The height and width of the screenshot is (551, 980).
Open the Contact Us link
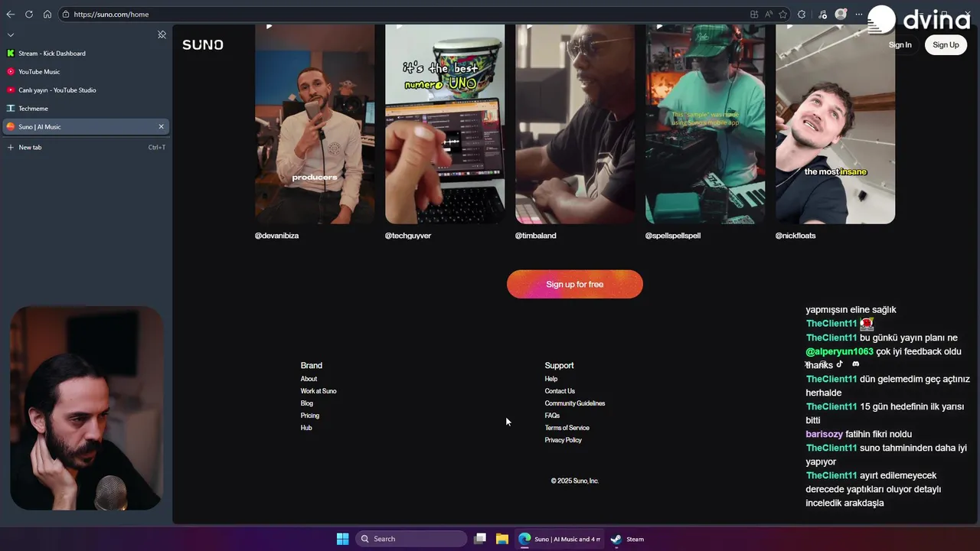(x=560, y=391)
